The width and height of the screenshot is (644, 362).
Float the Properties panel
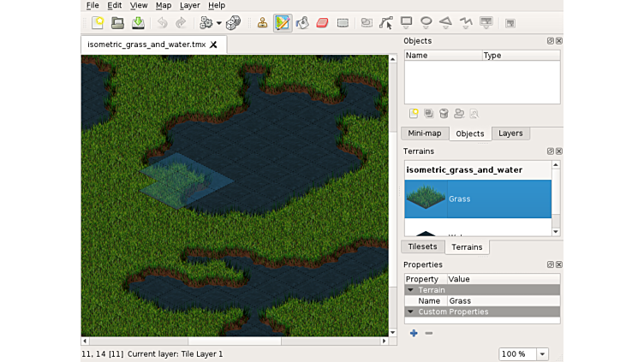[551, 265]
